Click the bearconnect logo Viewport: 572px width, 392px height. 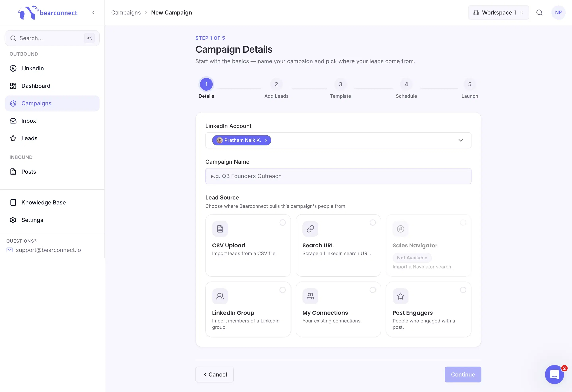(x=47, y=13)
